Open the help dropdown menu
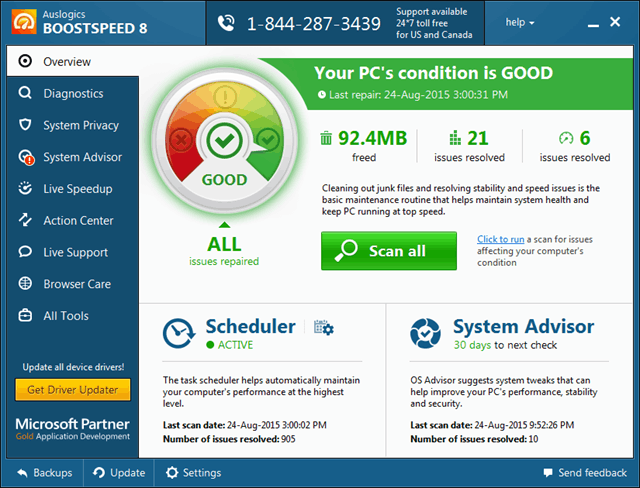Screen dimensions: 640x488 click(520, 22)
